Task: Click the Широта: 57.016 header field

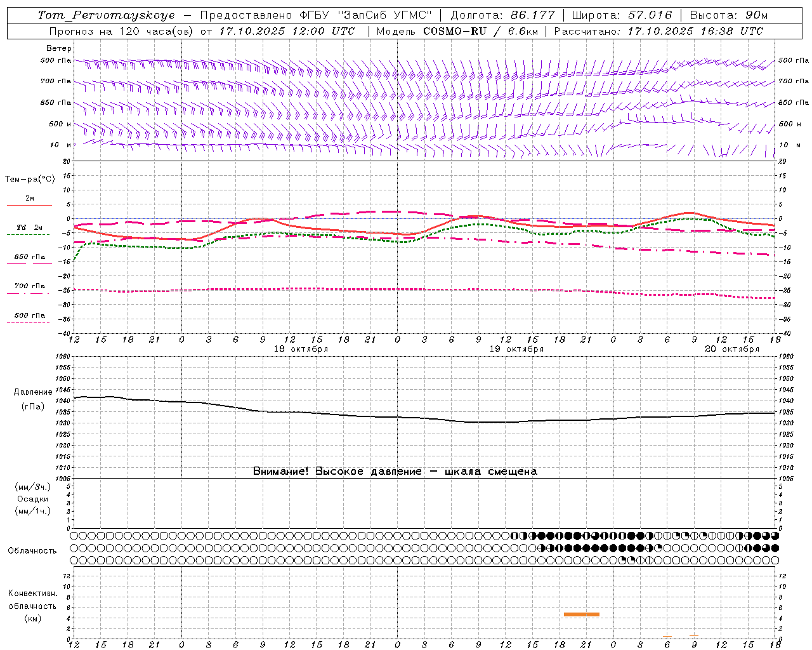Action: pyautogui.click(x=622, y=15)
